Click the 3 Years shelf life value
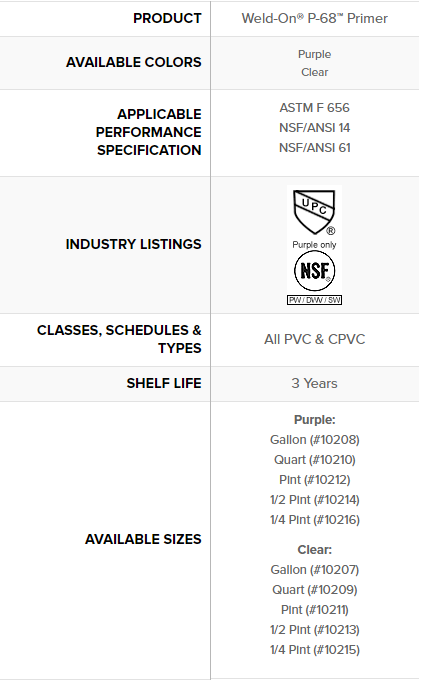Screen dimensions: 423x680 coord(315,383)
